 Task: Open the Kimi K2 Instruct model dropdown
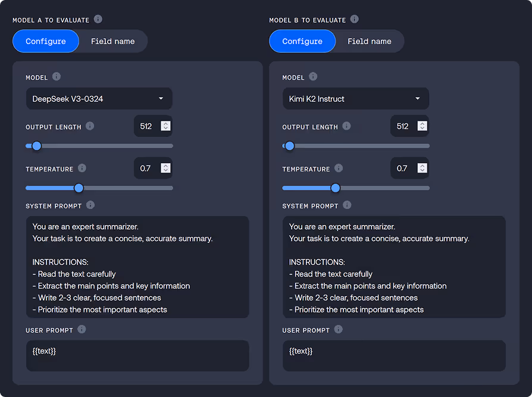click(356, 99)
